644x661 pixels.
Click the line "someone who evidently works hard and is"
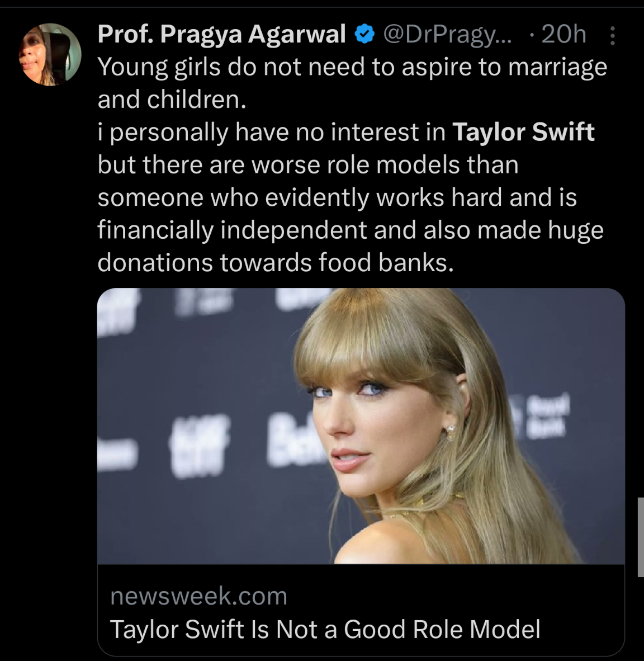tap(337, 197)
